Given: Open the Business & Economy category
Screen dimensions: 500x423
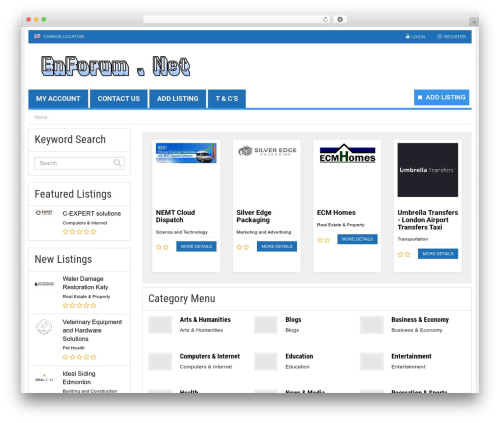Looking at the screenshot, I should [x=420, y=320].
